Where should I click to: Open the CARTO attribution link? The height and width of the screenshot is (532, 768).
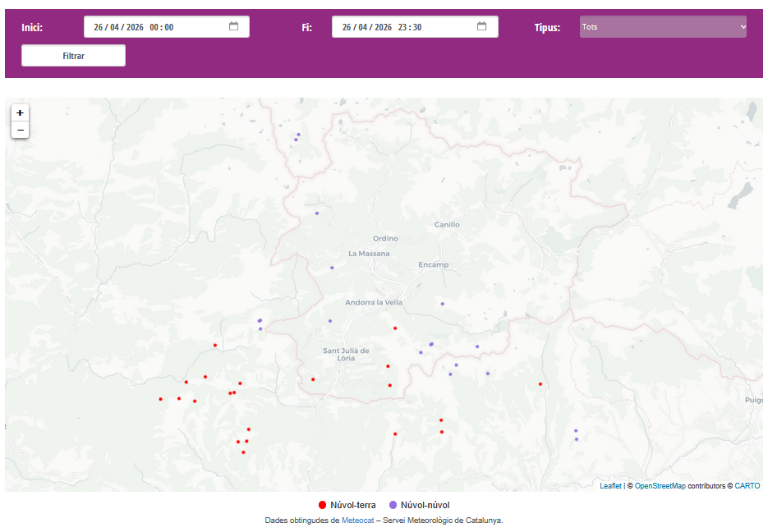pos(747,486)
